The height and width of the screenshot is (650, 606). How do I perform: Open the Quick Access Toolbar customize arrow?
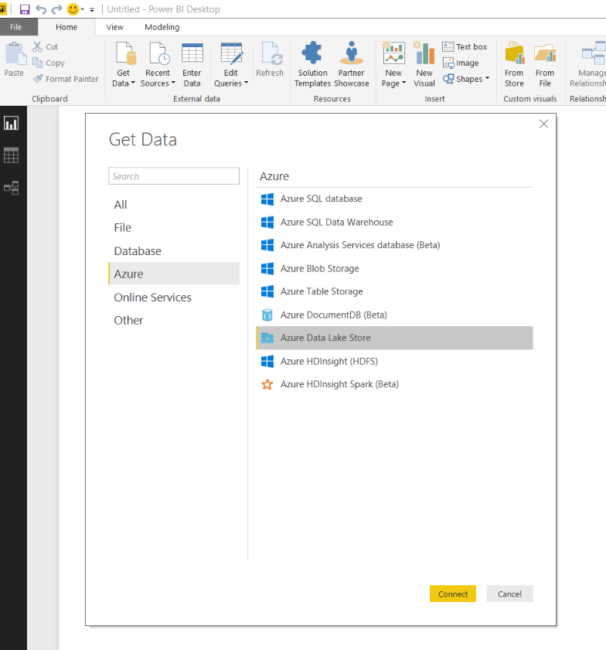[92, 10]
